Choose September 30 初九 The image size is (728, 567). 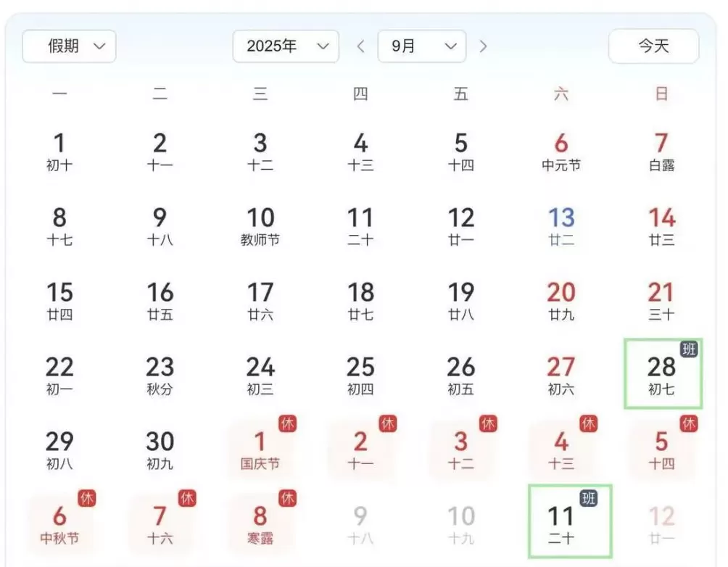coord(160,449)
